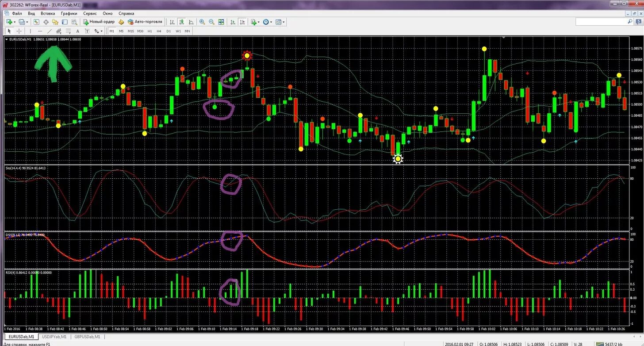Screen dimensions: 644x346
Task: Select the Fibonacci retracement tool
Action: (x=68, y=31)
